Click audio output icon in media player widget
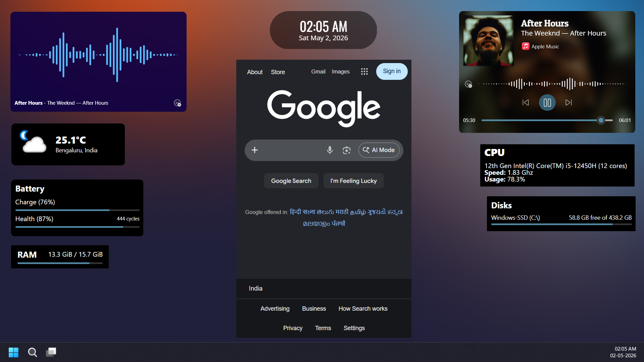The height and width of the screenshot is (362, 644). point(468,84)
